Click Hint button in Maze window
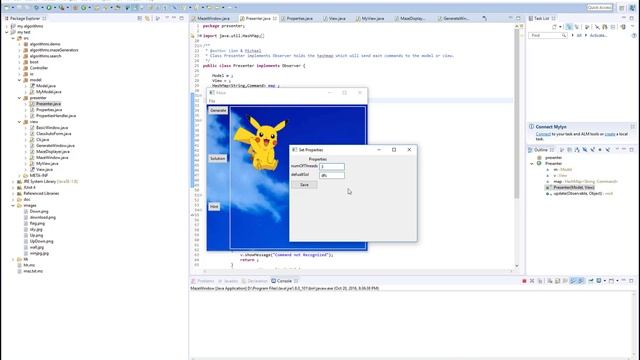Screen dimensions: 640x360 point(214,207)
